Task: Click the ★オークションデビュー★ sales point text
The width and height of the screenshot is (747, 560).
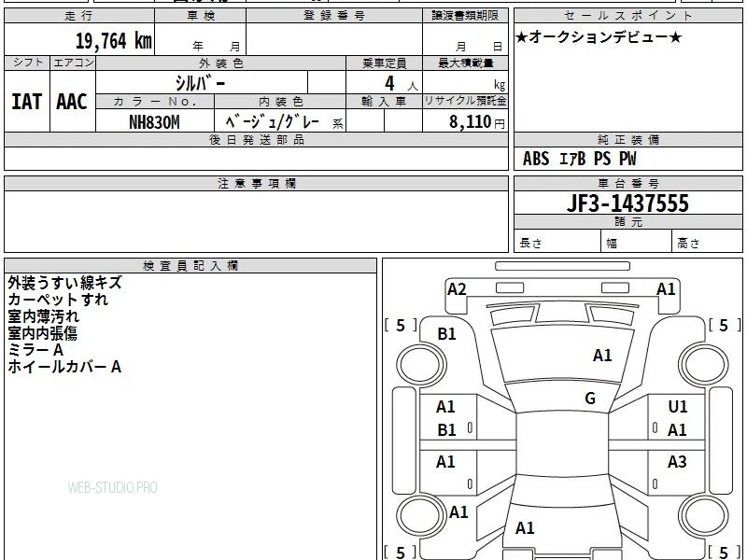Action: point(599,37)
